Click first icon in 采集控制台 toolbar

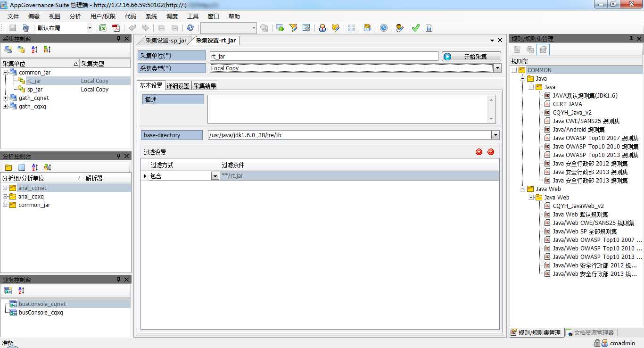8,50
